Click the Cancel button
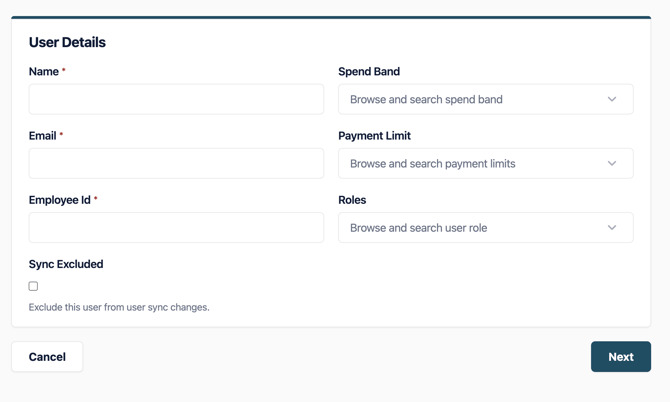This screenshot has width=670, height=402. (x=47, y=357)
